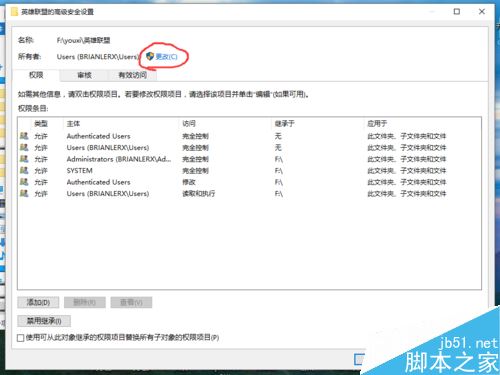Click the greyed-out 查看(V) button
The height and width of the screenshot is (375, 500).
[131, 302]
